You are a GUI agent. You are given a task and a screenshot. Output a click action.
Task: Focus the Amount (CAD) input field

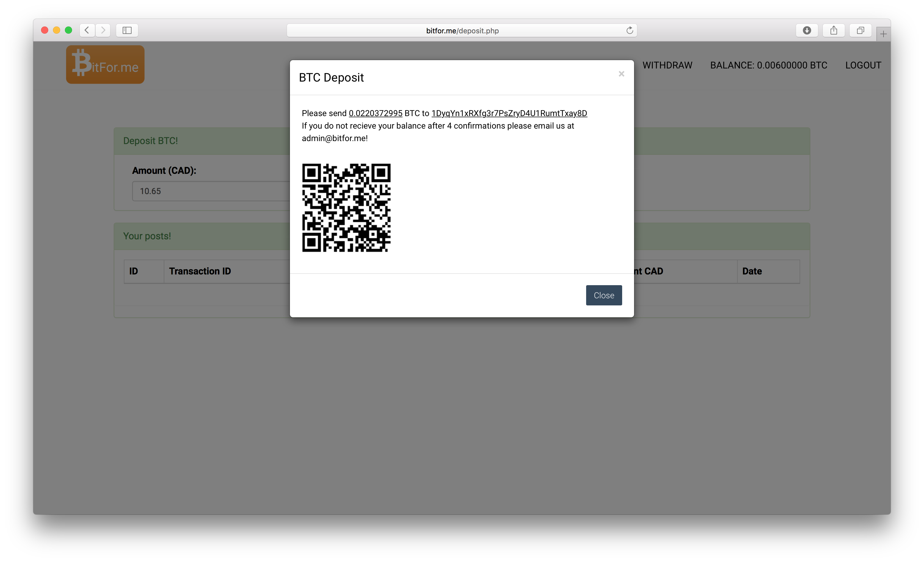[210, 191]
